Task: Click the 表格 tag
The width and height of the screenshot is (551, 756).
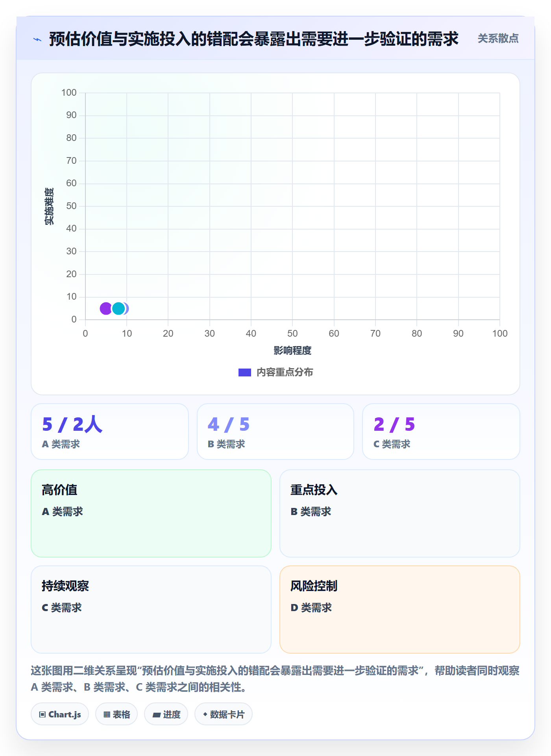Action: click(116, 714)
